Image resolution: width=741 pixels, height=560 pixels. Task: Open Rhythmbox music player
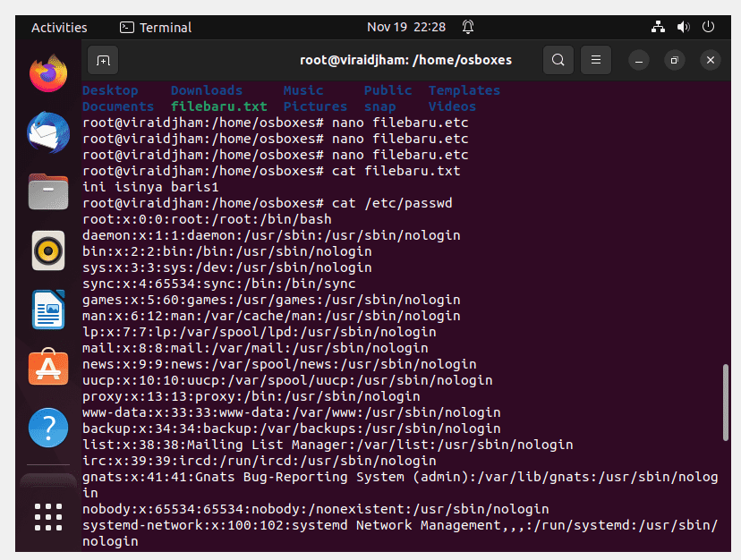pyautogui.click(x=48, y=250)
